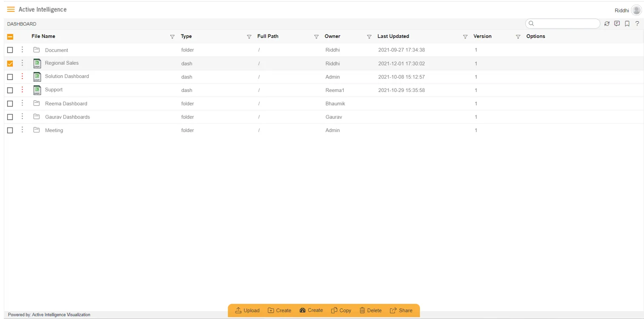The height and width of the screenshot is (319, 644).
Task: Open the Owner column filter
Action: (369, 37)
